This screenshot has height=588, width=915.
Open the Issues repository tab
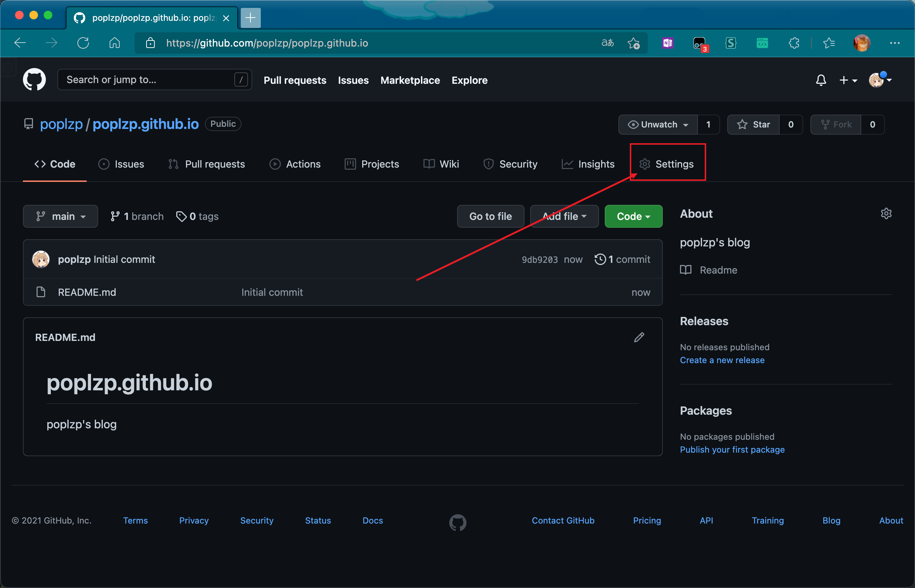(121, 164)
